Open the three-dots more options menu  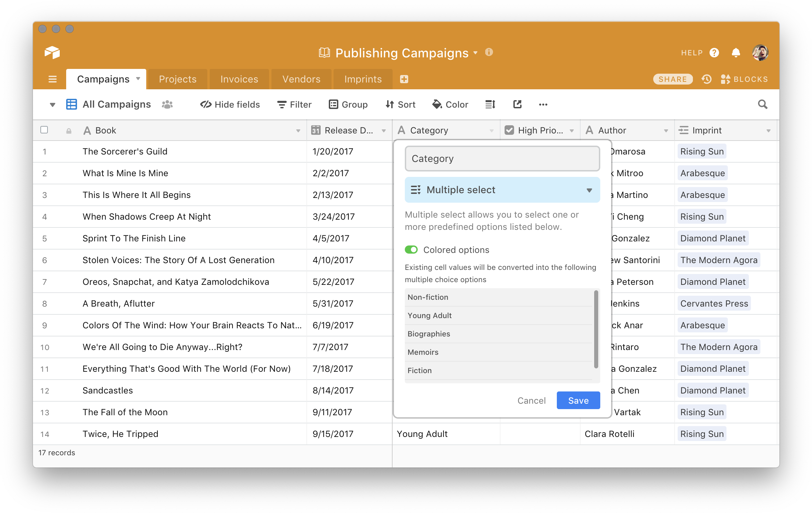[x=543, y=105]
